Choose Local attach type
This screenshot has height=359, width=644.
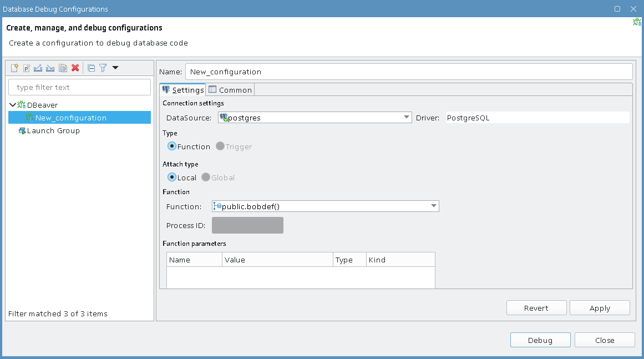pyautogui.click(x=172, y=177)
